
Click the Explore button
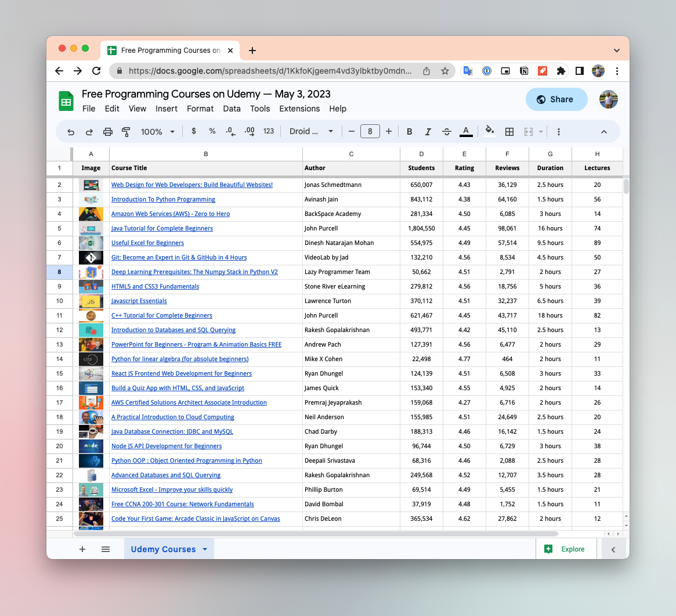tap(566, 549)
